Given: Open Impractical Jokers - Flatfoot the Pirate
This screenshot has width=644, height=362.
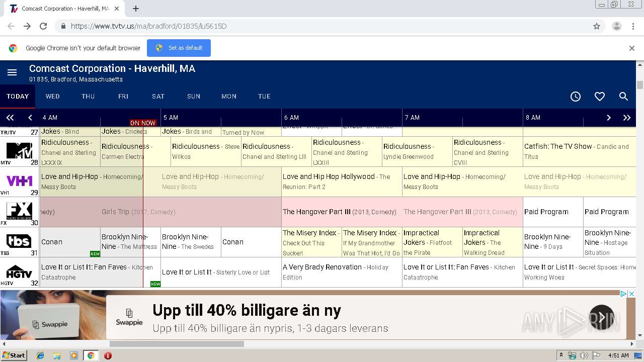Looking at the screenshot, I should coord(432,242).
